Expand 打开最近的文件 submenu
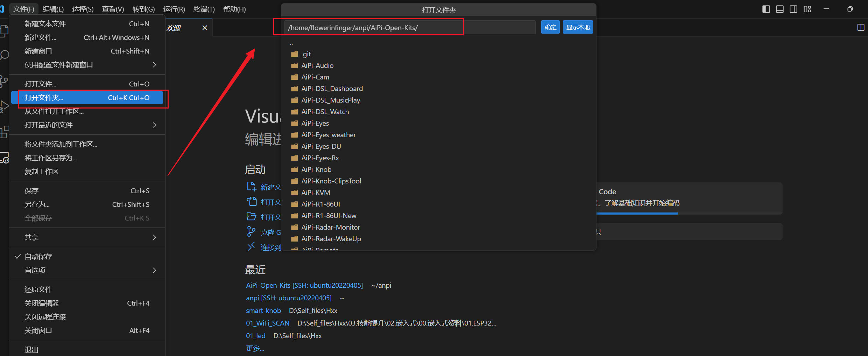 click(87, 125)
